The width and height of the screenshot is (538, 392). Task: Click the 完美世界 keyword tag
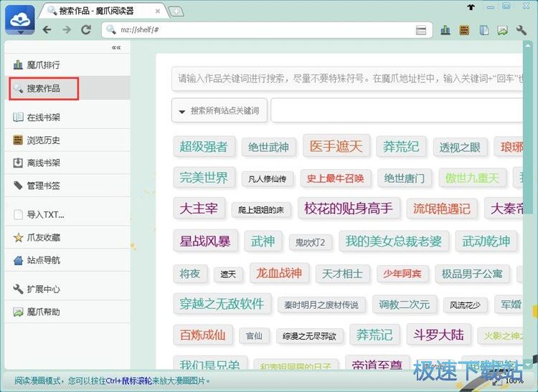[x=204, y=178]
